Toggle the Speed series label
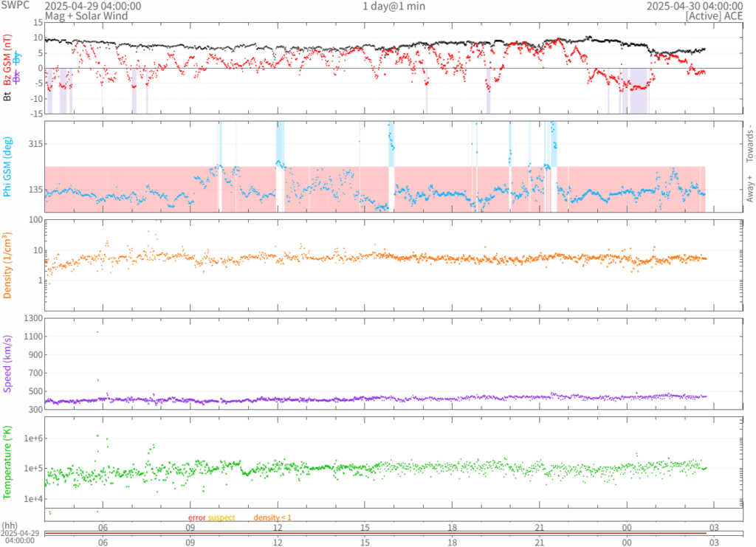This screenshot has width=756, height=547. click(x=8, y=363)
